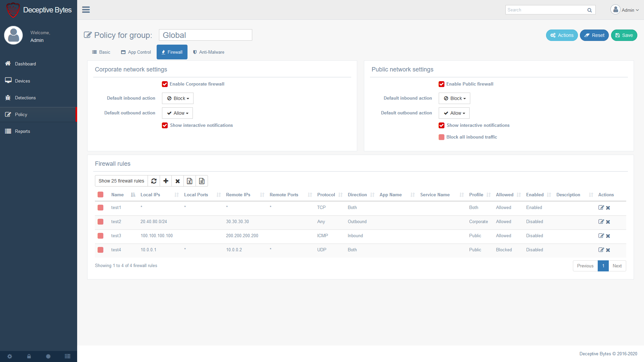The width and height of the screenshot is (644, 362).
Task: Click the search magnifier icon
Action: (x=589, y=10)
